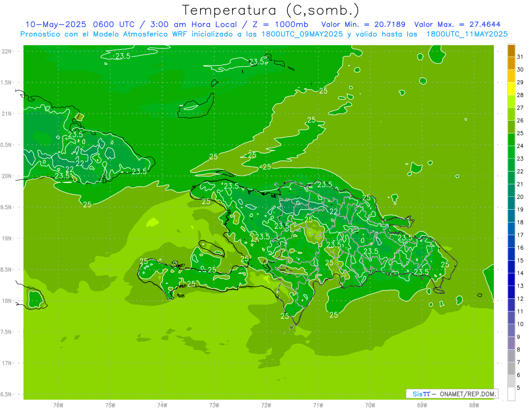
Task: Click the colorbar label "5"
Action: tap(519, 388)
